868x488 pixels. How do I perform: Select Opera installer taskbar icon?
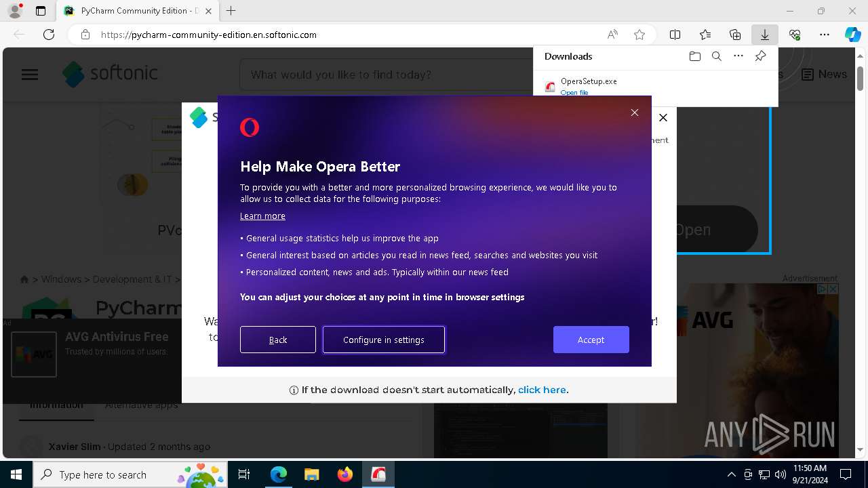[x=378, y=474]
